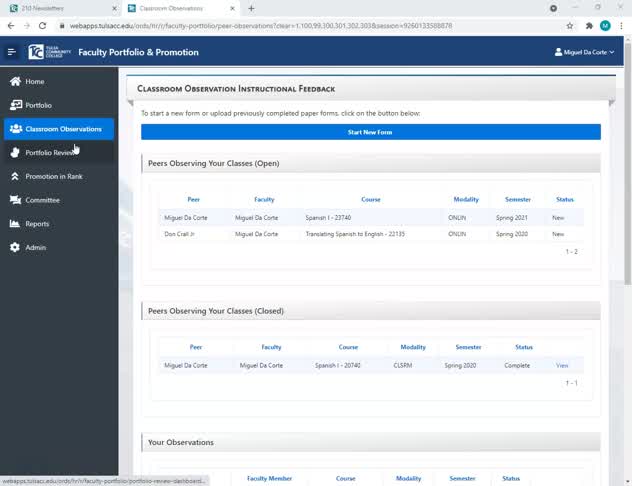Click the Start New Form button
The image size is (632, 486).
click(x=370, y=132)
